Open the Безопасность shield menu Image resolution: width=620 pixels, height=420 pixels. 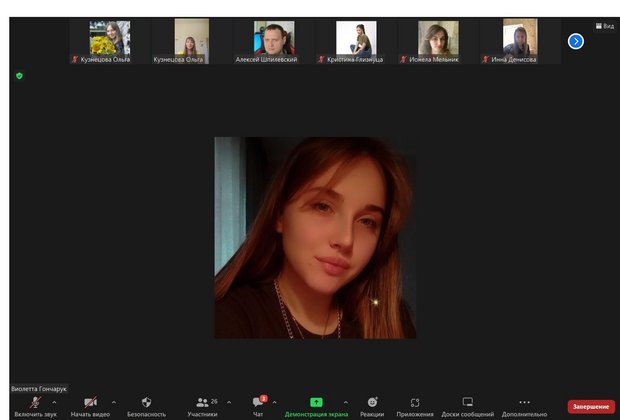[x=146, y=407]
